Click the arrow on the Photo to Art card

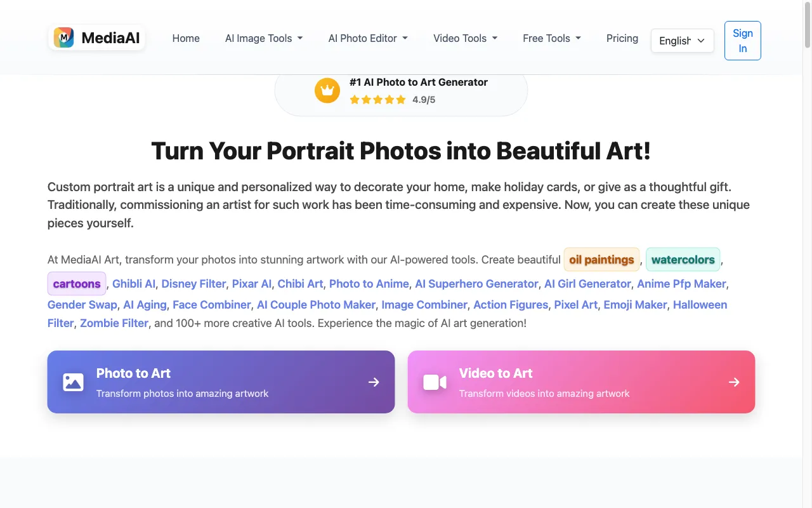pyautogui.click(x=374, y=382)
